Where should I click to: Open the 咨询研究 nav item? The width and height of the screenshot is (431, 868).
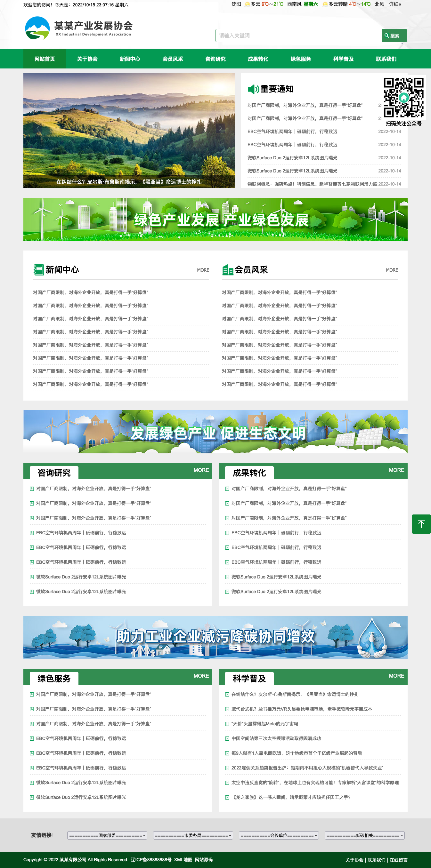215,59
